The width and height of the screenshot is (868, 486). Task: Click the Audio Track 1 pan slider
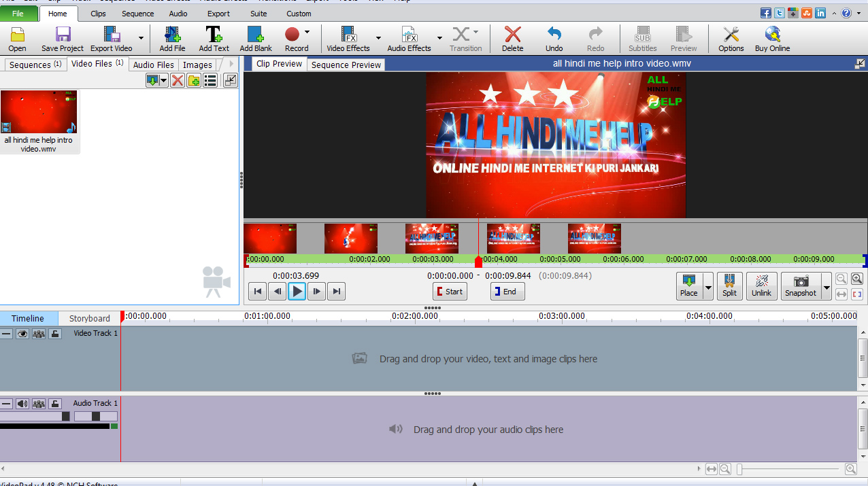[x=95, y=416]
